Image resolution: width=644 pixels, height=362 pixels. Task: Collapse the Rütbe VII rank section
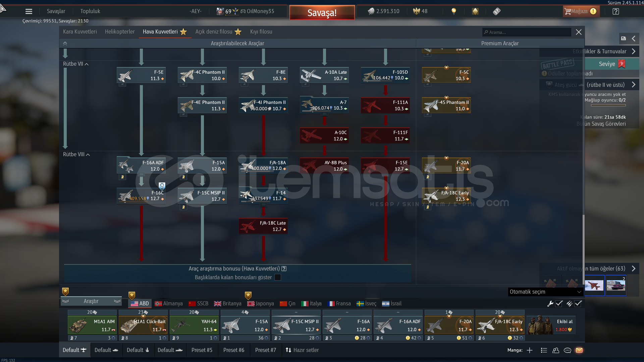76,64
